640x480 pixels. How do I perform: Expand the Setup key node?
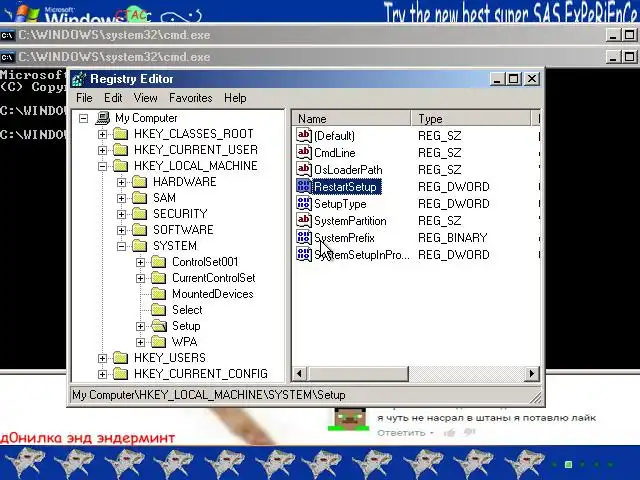click(x=140, y=326)
